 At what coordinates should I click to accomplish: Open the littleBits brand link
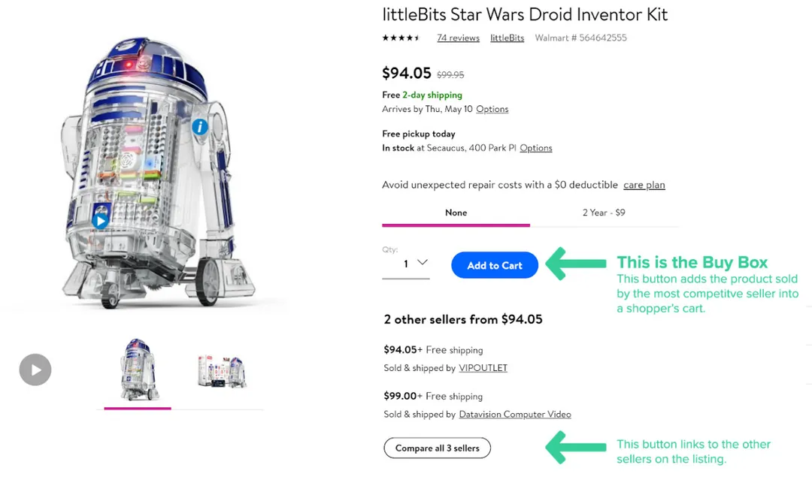click(507, 38)
